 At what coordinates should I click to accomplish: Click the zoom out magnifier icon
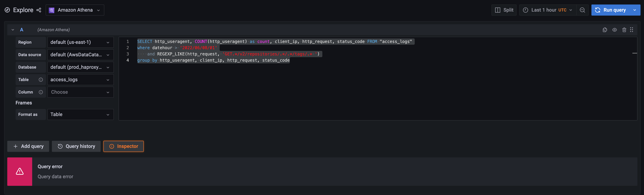click(582, 10)
